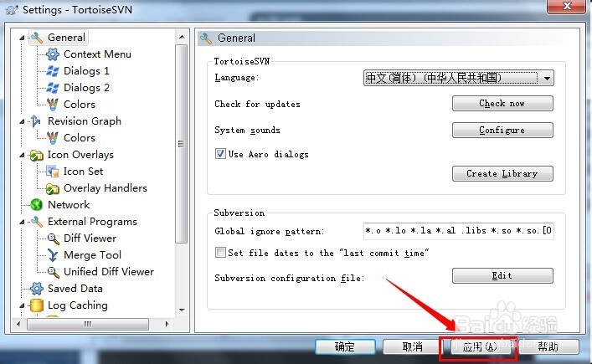
Task: Click the tree horizontal scrollbar right arrow
Action: point(167,324)
